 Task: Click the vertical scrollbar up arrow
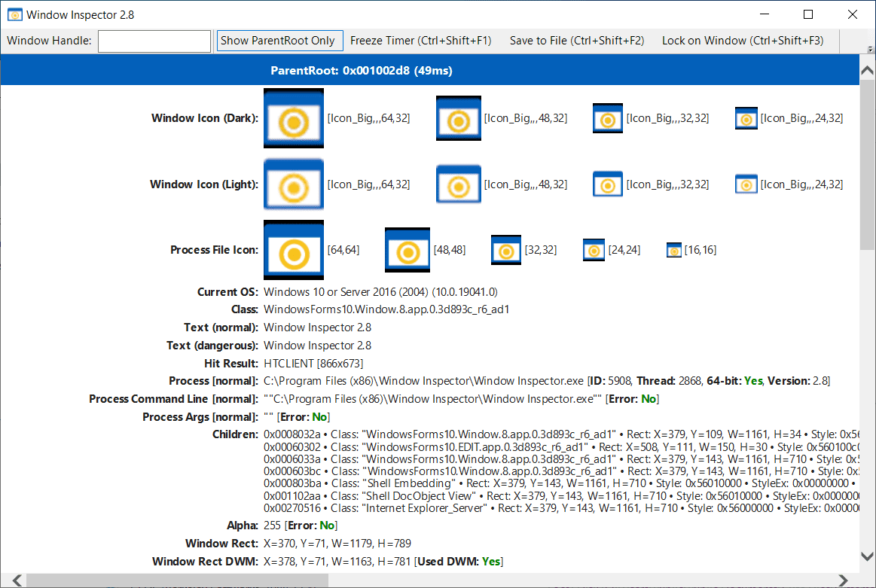[867, 70]
